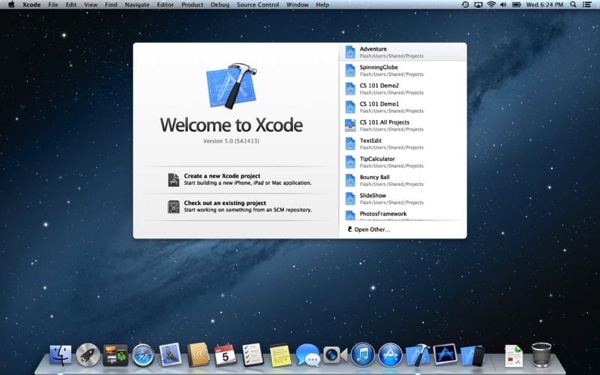Open the App Store in Dock
The image size is (600, 375).
click(390, 355)
